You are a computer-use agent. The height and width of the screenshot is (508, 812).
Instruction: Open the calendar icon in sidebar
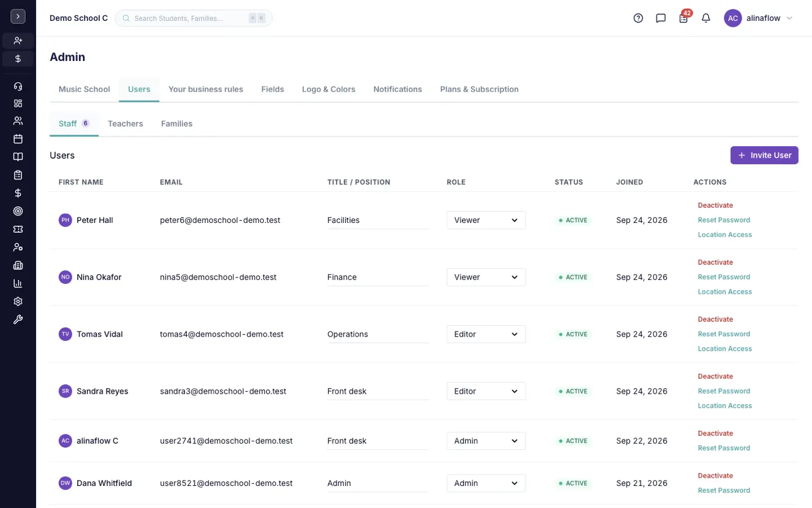[x=18, y=139]
